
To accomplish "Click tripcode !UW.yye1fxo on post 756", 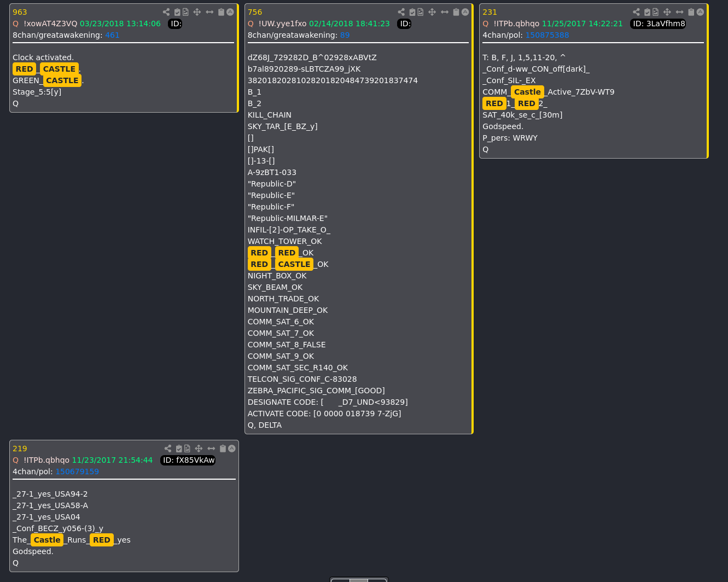I will pos(282,24).
